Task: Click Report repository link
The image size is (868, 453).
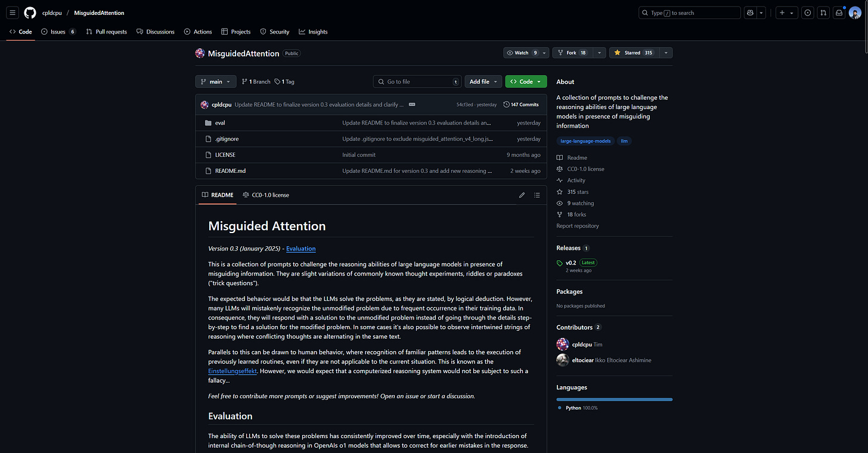Action: [x=578, y=226]
